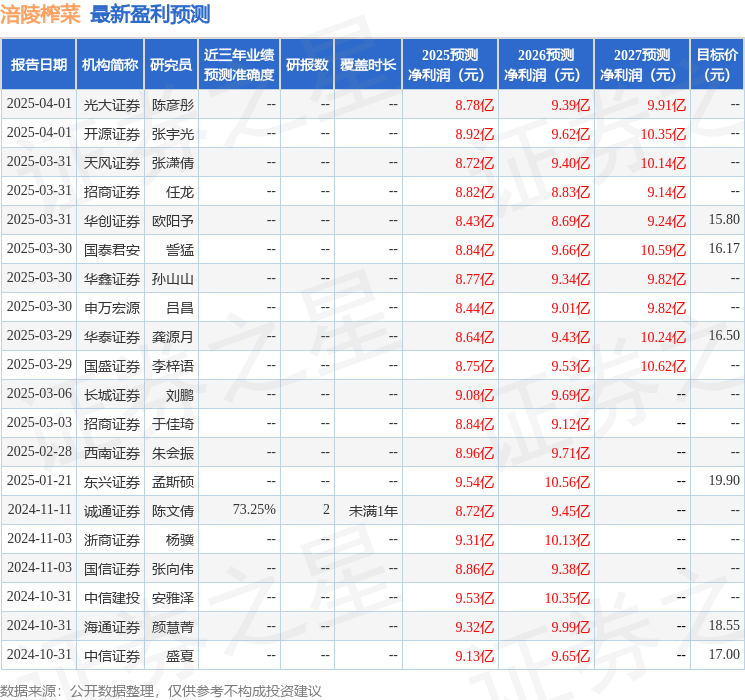Screen dimensions: 745x700
Task: Click the 研报数 column header
Action: [307, 65]
